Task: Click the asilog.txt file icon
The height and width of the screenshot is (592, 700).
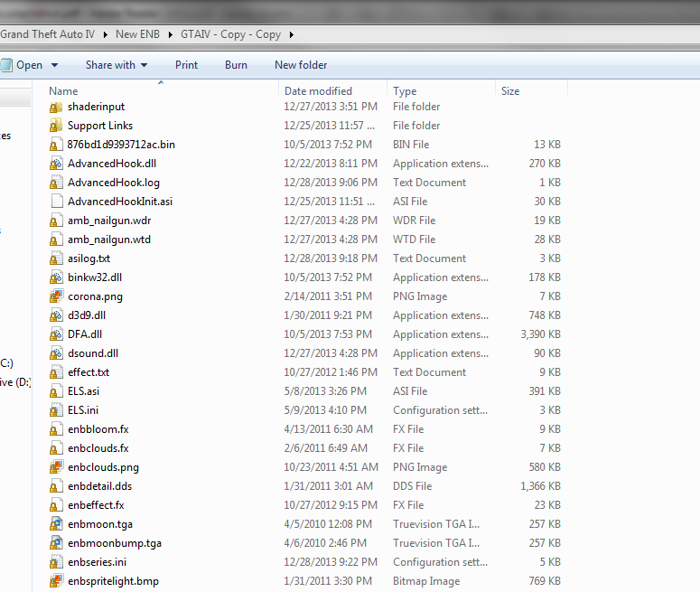Action: pyautogui.click(x=56, y=258)
